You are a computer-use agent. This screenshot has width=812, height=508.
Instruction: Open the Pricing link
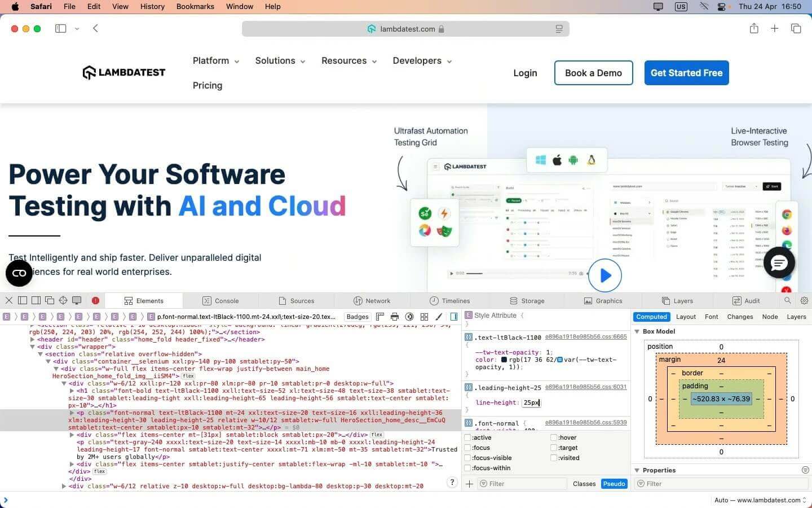208,85
